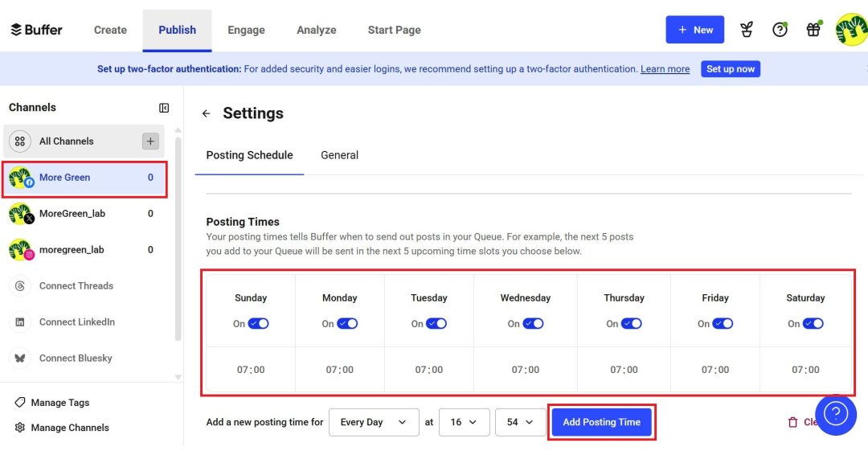Screen dimensions: 868x455
Task: Select Connect Threads
Action: point(76,285)
